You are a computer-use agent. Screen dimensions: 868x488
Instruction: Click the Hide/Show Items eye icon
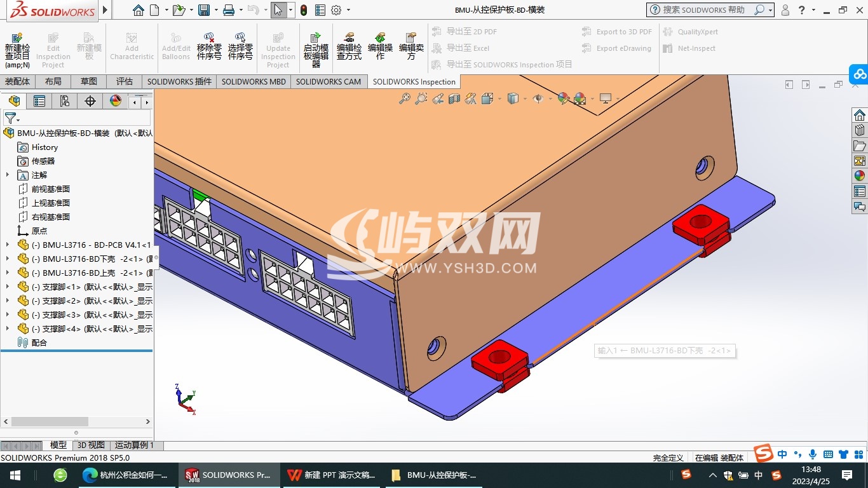(x=538, y=98)
